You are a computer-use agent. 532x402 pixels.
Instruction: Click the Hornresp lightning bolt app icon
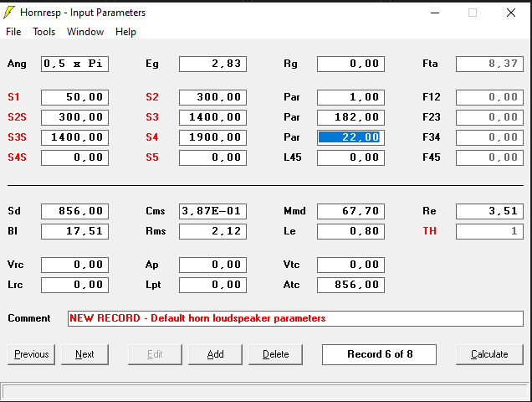point(9,13)
